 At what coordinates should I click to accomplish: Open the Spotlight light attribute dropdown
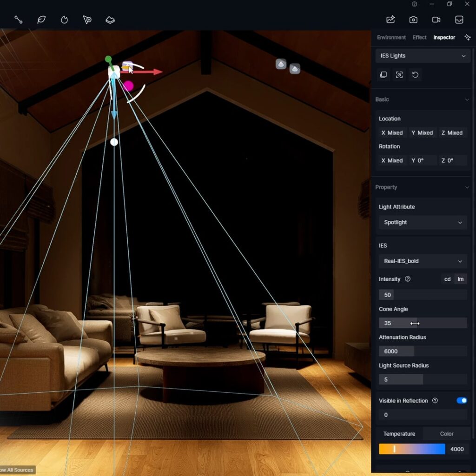(423, 222)
